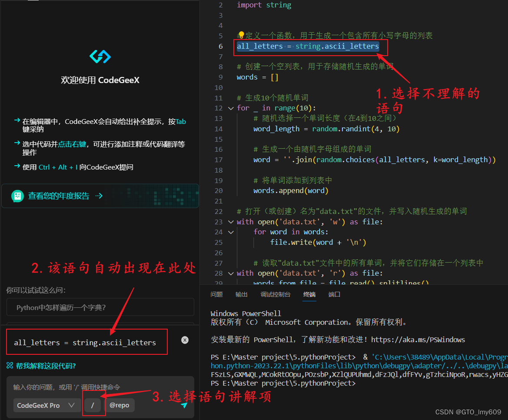Open the slash quick commands button
This screenshot has width=508, height=420.
[x=93, y=405]
